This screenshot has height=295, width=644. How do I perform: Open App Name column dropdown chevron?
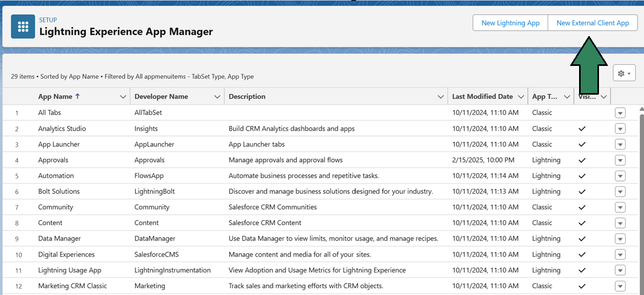pos(123,97)
